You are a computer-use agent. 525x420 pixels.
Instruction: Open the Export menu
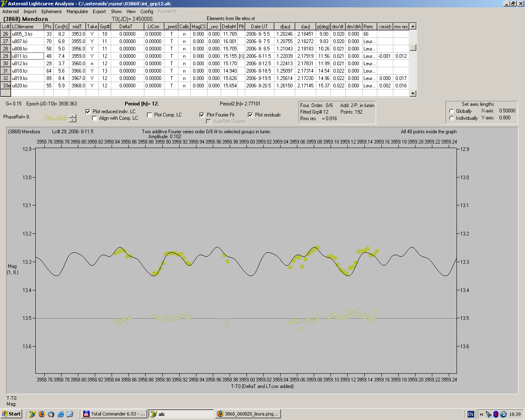tap(99, 11)
